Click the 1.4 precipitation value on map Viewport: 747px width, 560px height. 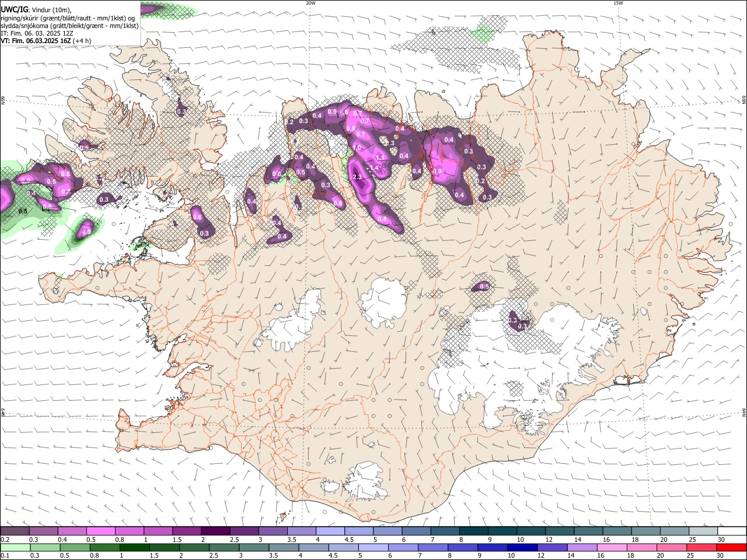pos(374,168)
